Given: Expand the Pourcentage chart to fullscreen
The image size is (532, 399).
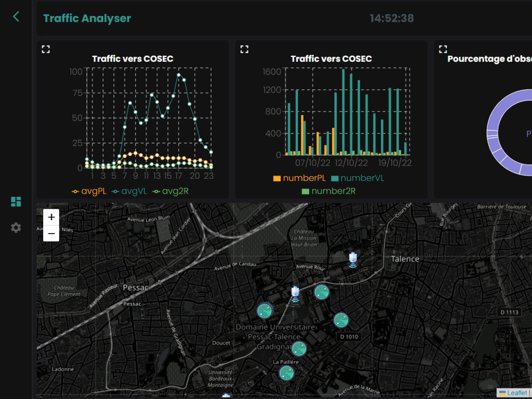Looking at the screenshot, I should 443,49.
